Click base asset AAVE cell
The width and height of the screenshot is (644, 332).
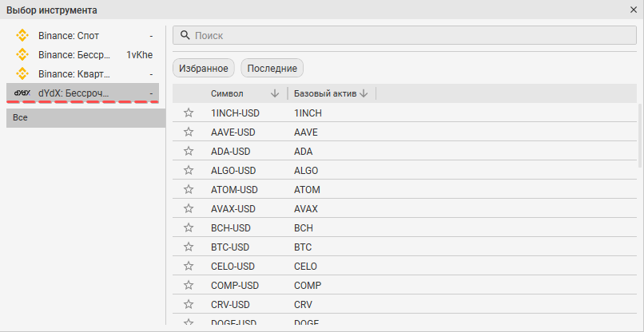(x=305, y=132)
